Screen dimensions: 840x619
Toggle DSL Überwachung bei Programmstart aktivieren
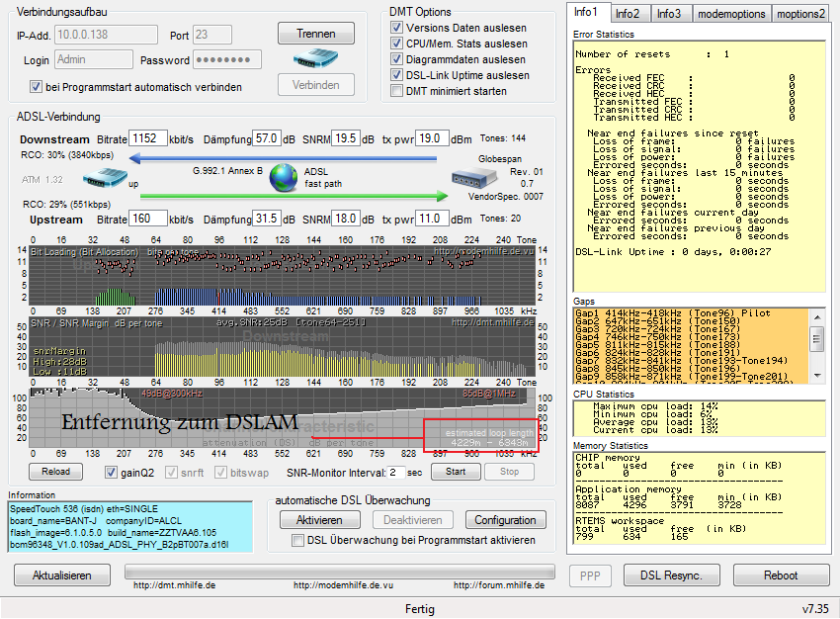pyautogui.click(x=298, y=540)
